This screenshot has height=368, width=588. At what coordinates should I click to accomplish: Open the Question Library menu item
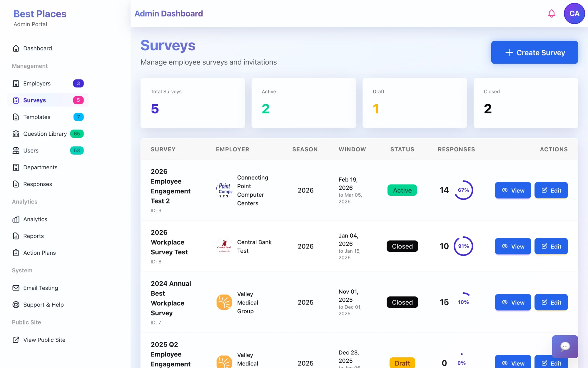click(x=48, y=134)
